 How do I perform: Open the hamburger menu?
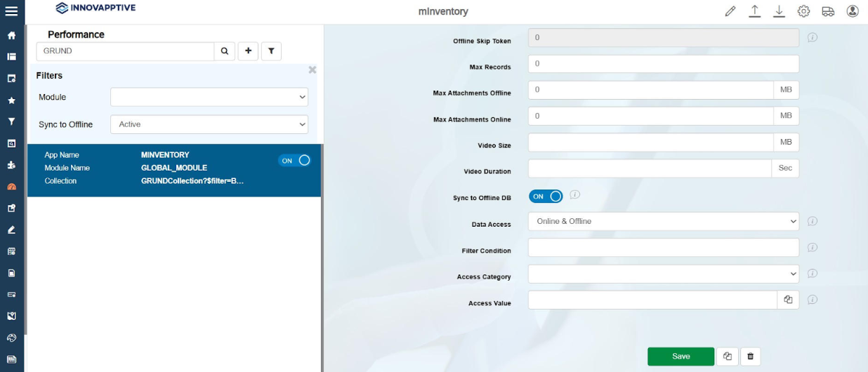[11, 11]
